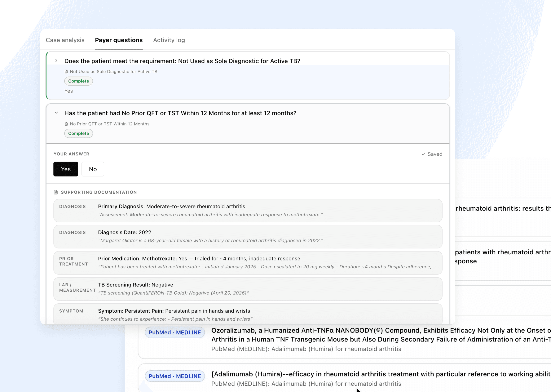Image resolution: width=551 pixels, height=392 pixels.
Task: Choose Yes as your answer
Action: [x=66, y=169]
